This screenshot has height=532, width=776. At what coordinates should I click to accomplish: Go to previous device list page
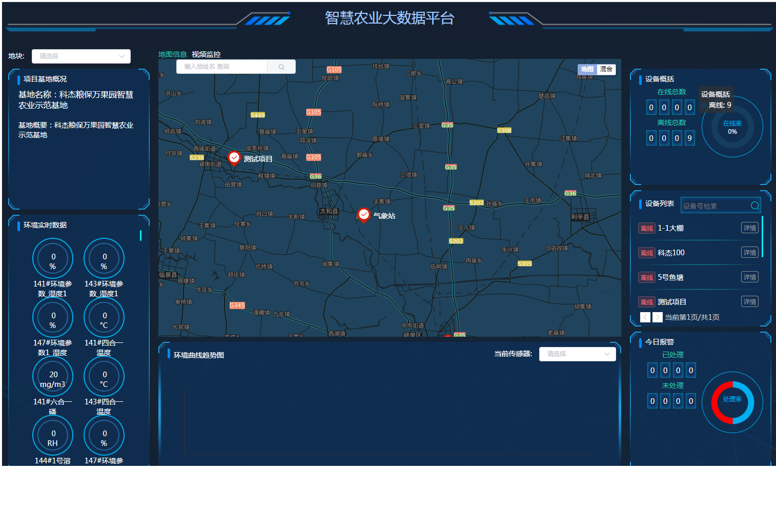pyautogui.click(x=645, y=317)
